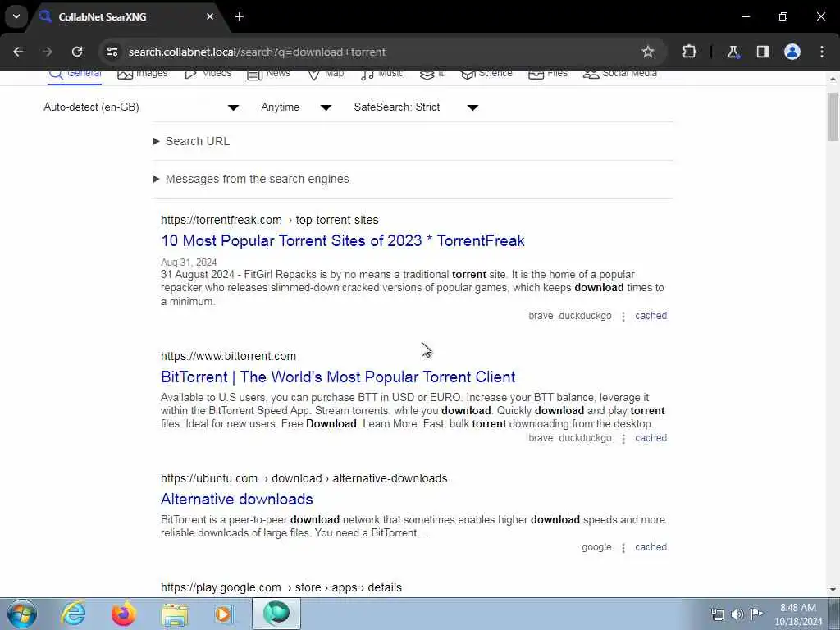Switch to the Science search tab
The height and width of the screenshot is (630, 840).
(x=486, y=74)
